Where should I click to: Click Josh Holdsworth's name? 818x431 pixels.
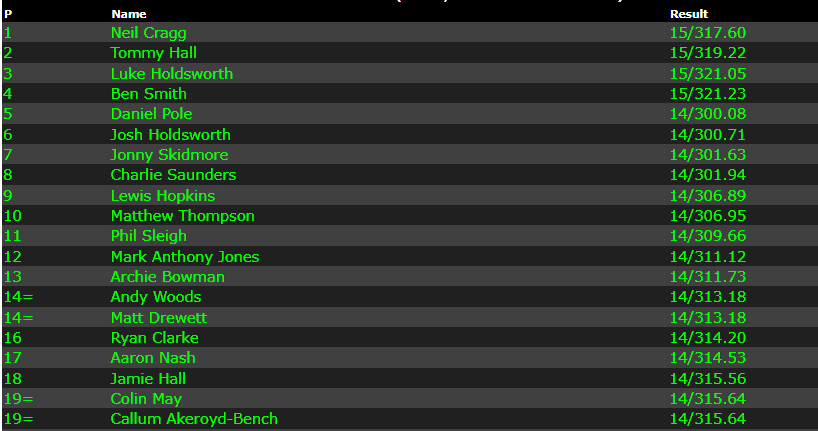pos(170,135)
